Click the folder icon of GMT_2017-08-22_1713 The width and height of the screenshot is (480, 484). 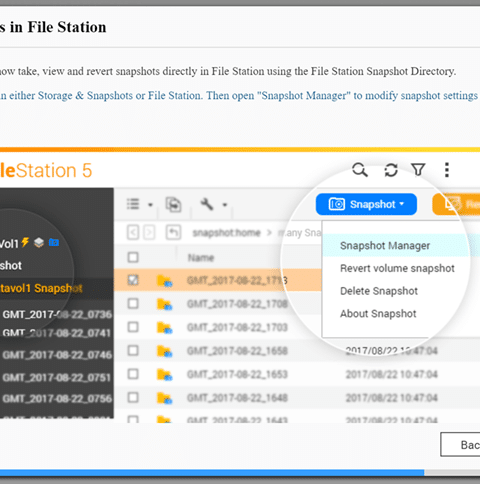pyautogui.click(x=164, y=281)
